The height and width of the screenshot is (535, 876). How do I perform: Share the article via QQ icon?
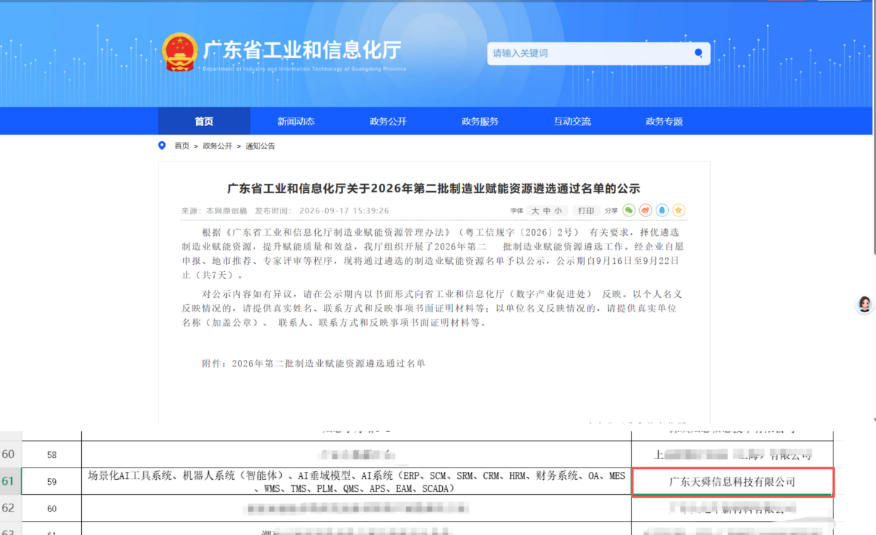pos(662,210)
